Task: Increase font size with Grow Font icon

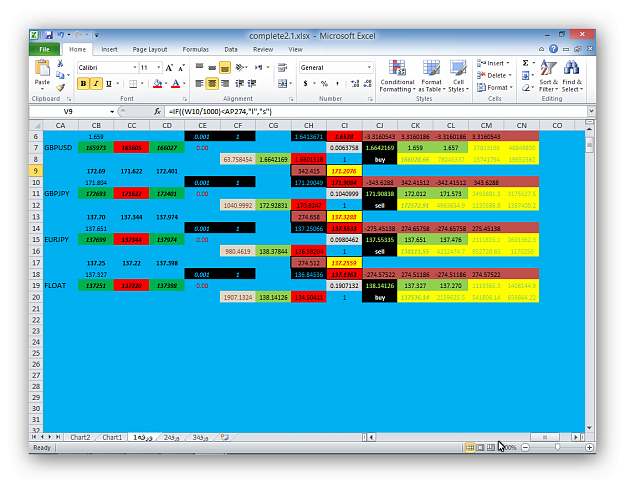Action: pyautogui.click(x=169, y=67)
